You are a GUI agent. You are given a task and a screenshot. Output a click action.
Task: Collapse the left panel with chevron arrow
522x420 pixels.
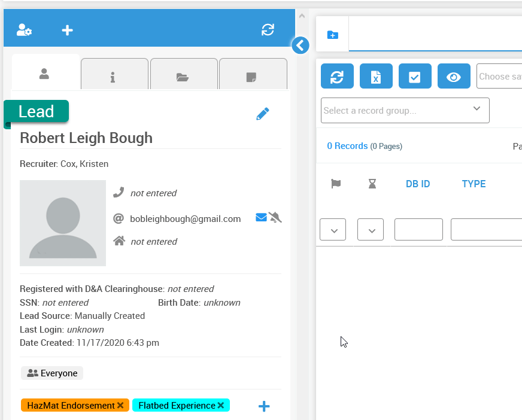click(x=301, y=45)
